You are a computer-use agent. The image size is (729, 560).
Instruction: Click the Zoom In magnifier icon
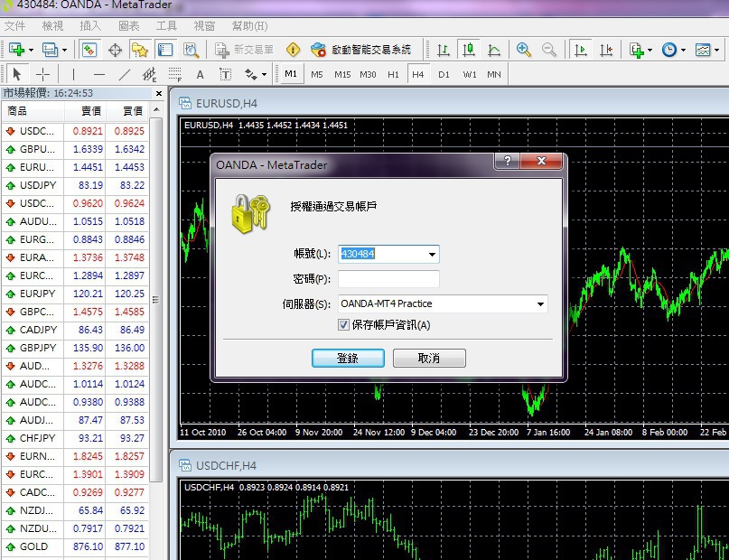[x=524, y=50]
